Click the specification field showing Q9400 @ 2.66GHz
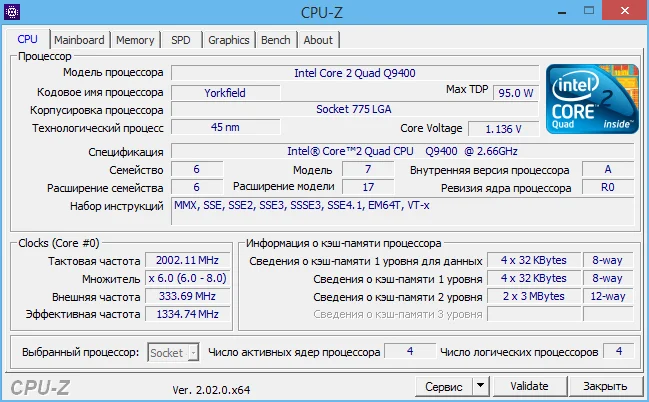 (402, 151)
